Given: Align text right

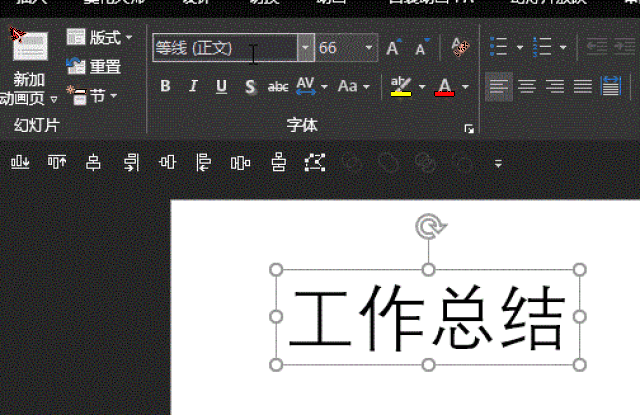Looking at the screenshot, I should (555, 87).
